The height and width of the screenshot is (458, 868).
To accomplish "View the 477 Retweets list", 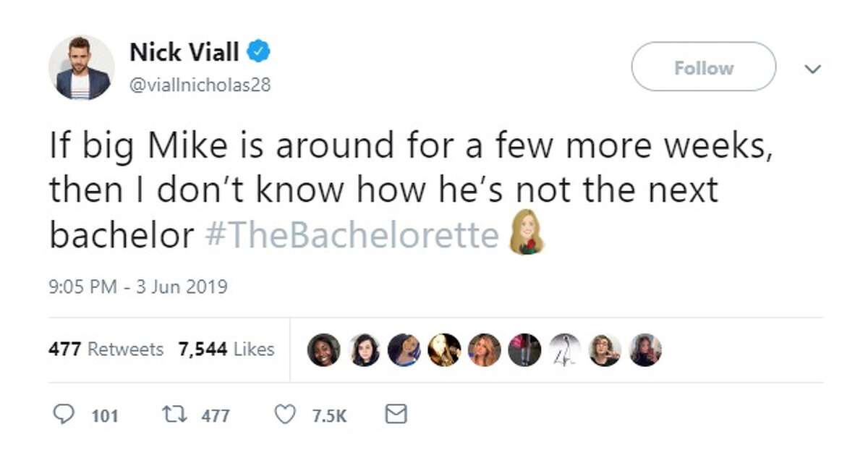I will click(x=106, y=349).
